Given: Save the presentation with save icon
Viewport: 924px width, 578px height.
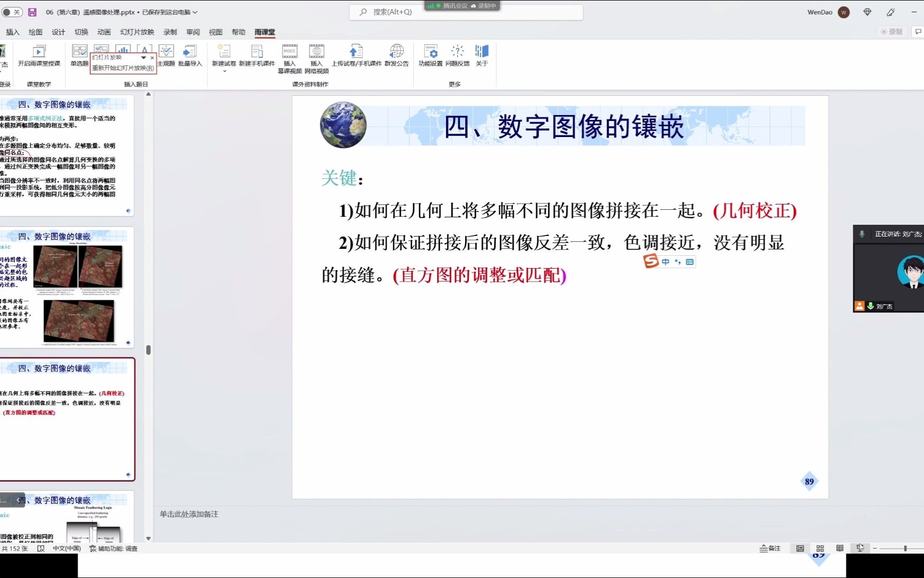Looking at the screenshot, I should (32, 12).
